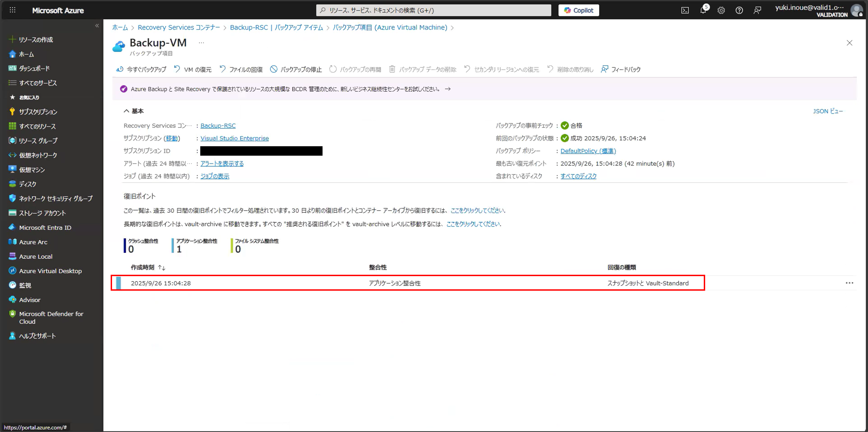The height and width of the screenshot is (432, 868).
Task: Collapse the 基本 section
Action: pos(126,111)
